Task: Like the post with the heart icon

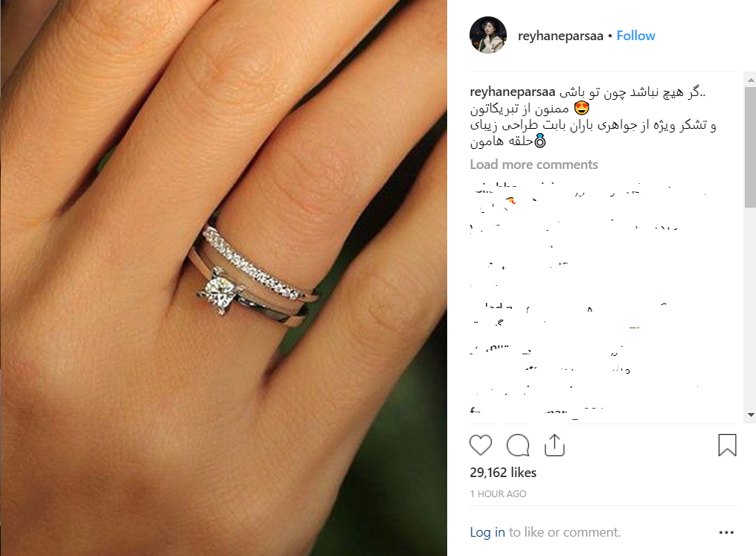Action: (480, 444)
